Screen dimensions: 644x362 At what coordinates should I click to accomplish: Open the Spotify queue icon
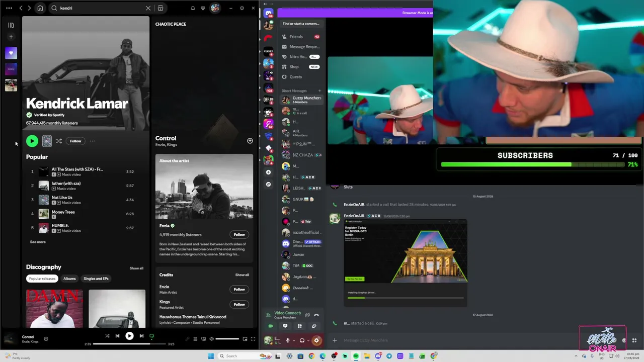[195, 339]
